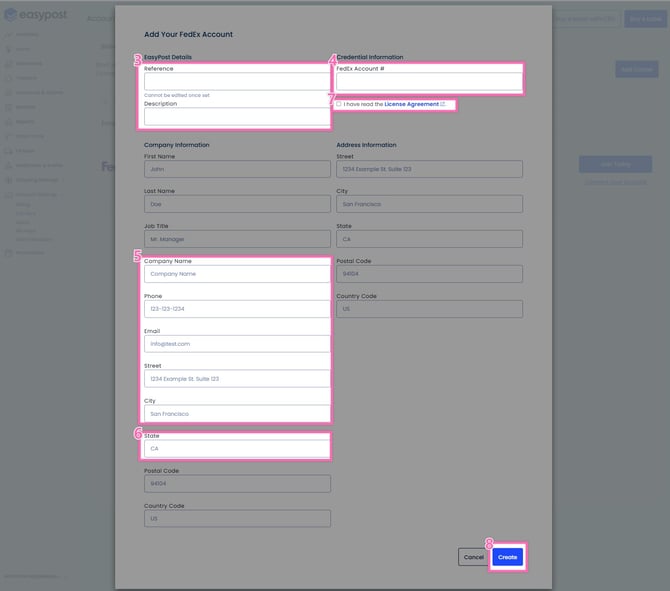Click the FedEx Account # field

[x=429, y=81]
